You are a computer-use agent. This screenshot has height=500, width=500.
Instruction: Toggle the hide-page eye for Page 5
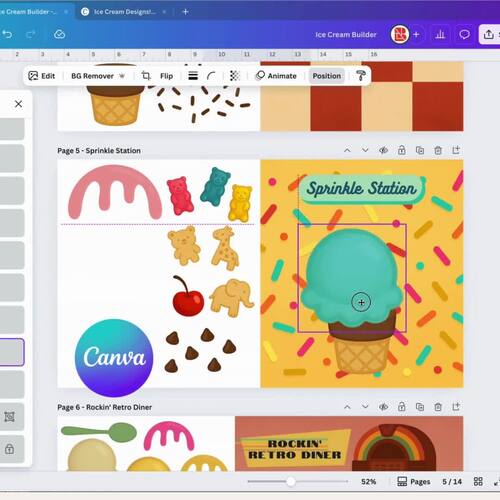coord(383,150)
